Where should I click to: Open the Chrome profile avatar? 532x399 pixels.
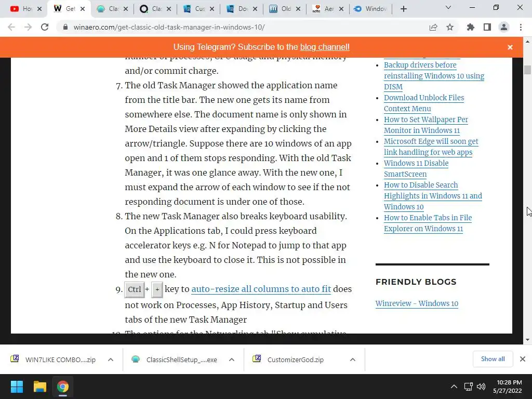504,27
